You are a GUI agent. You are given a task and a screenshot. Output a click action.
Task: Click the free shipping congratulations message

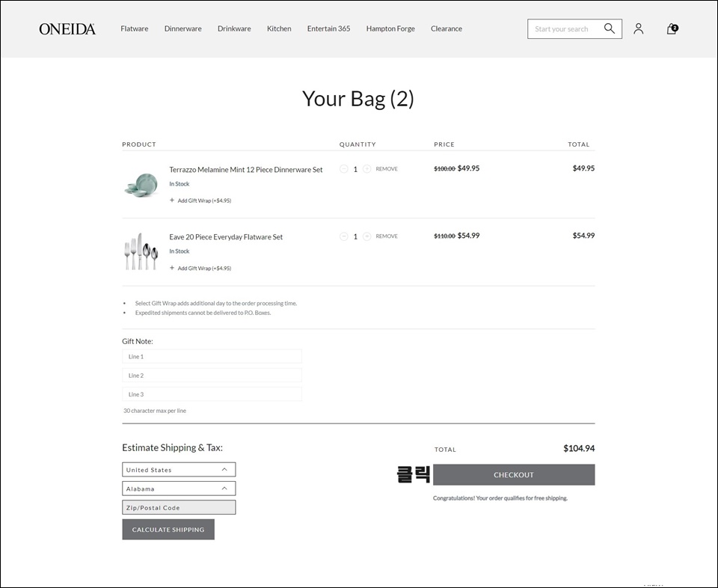coord(500,498)
